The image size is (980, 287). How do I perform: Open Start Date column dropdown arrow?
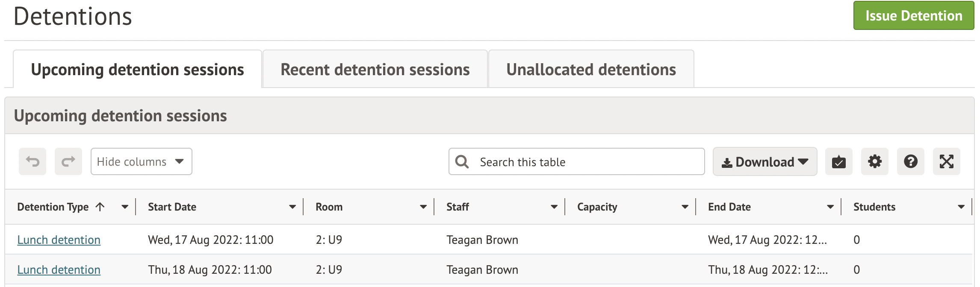pos(292,207)
